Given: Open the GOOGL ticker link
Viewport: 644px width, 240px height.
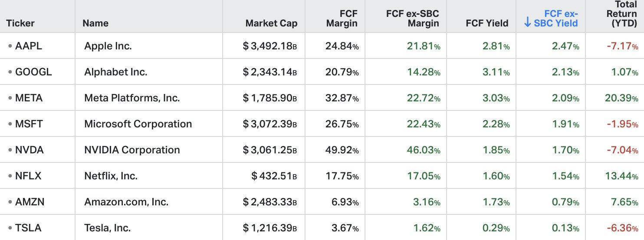Looking at the screenshot, I should tap(33, 72).
